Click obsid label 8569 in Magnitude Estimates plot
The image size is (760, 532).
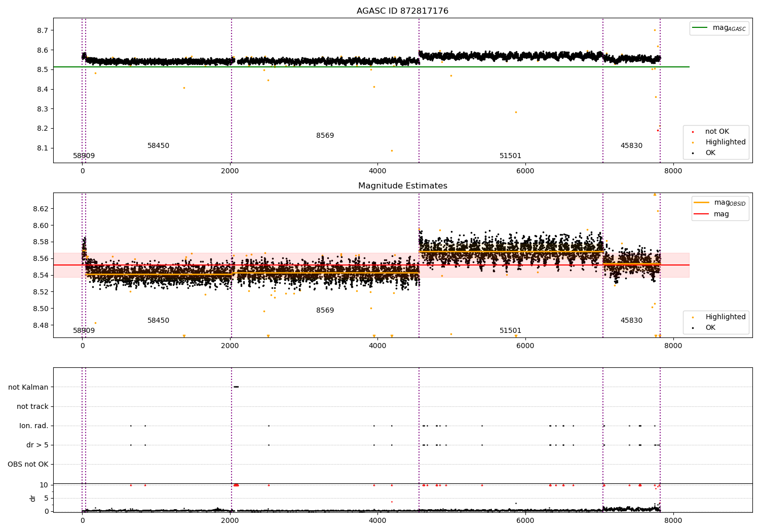pos(325,311)
